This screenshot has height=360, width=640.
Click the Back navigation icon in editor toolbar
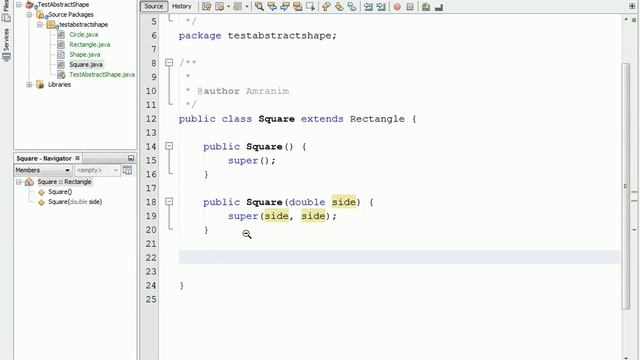220,7
